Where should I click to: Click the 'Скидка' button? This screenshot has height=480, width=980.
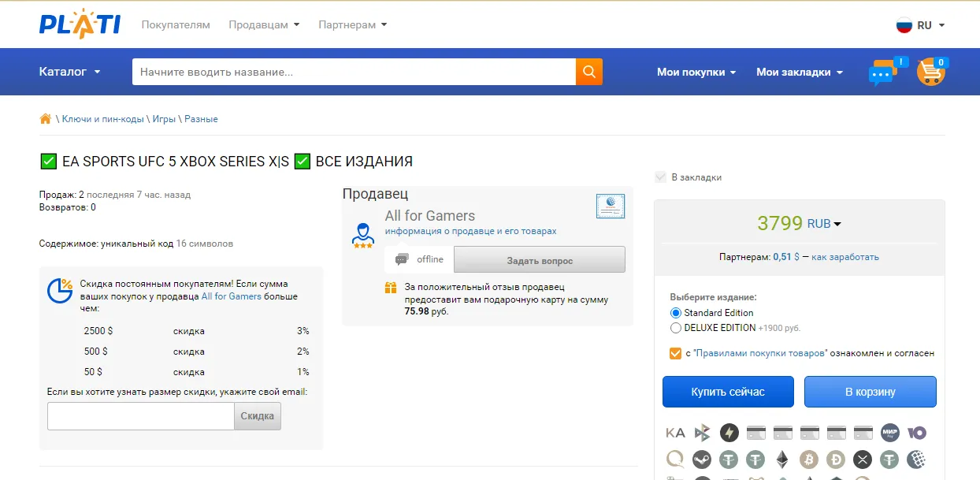click(258, 416)
